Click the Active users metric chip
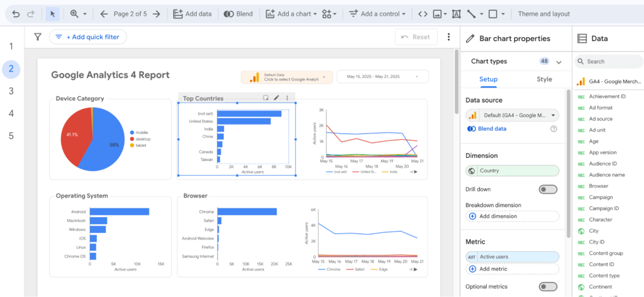 pyautogui.click(x=512, y=257)
